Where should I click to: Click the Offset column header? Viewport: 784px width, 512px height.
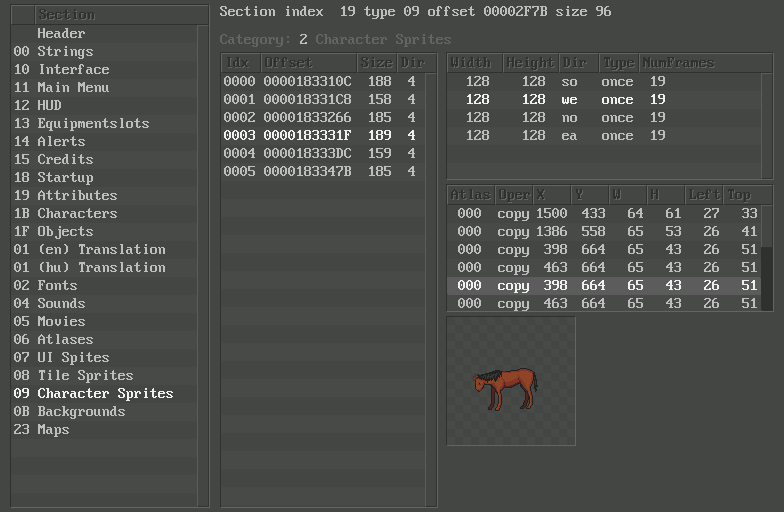click(x=308, y=63)
